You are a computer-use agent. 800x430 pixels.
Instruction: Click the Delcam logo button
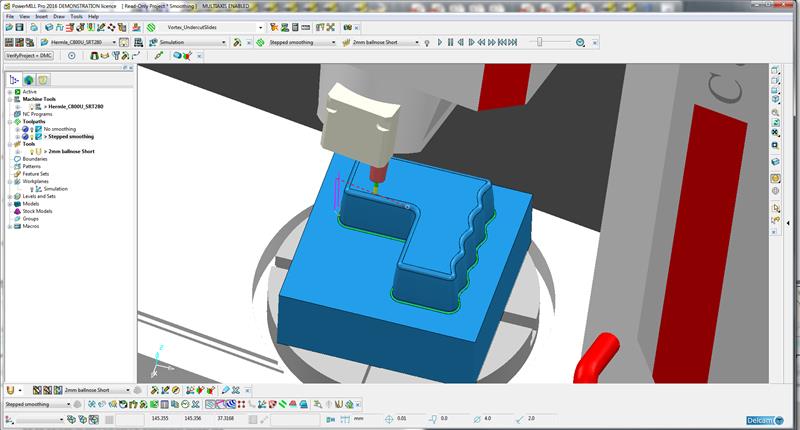coord(764,421)
